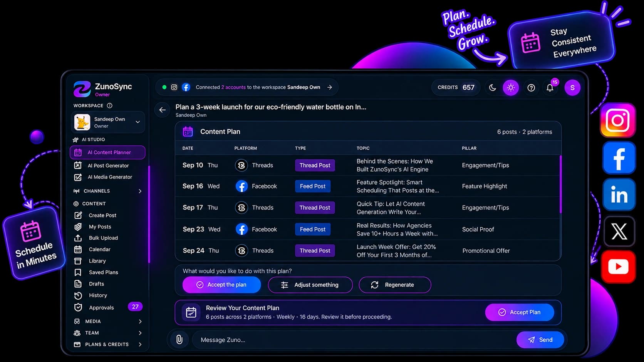
Task: Click Feed Post tag in Sep 23 row
Action: [x=313, y=229]
